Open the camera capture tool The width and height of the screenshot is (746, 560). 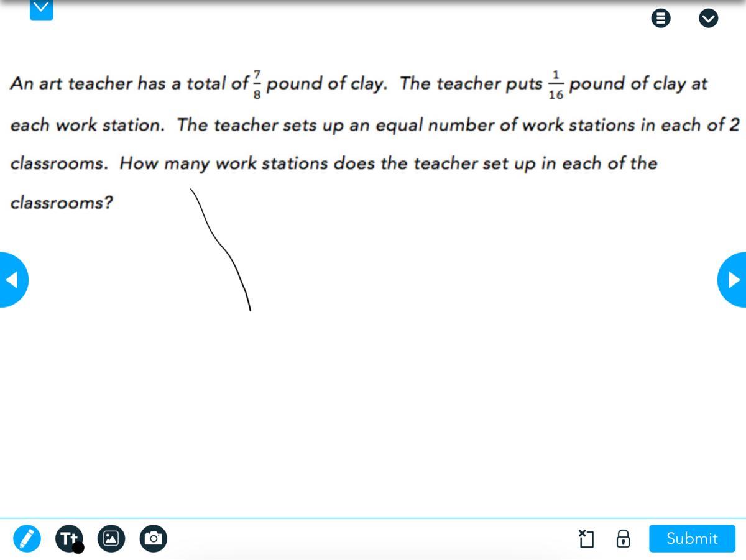[x=153, y=538]
